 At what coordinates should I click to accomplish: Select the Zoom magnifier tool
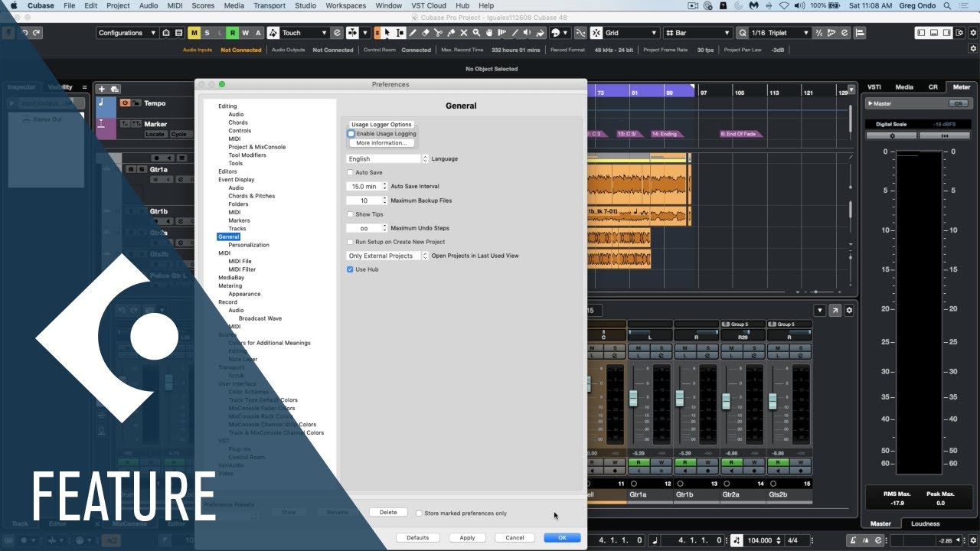coord(476,33)
